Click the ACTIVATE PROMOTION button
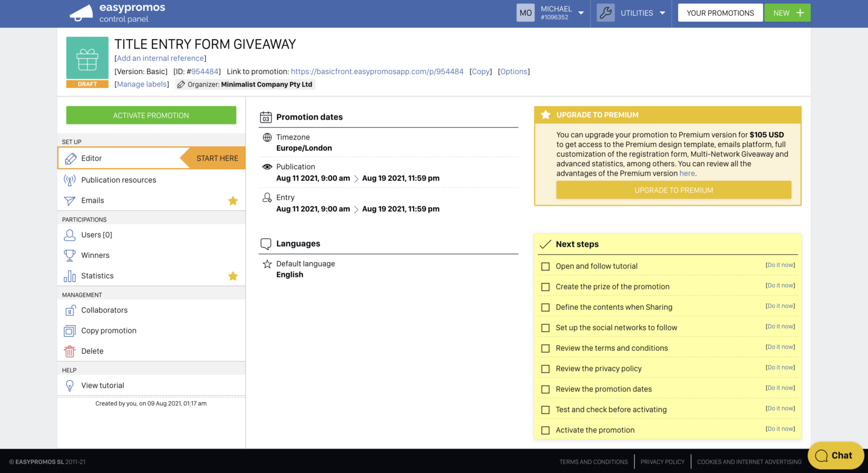Image resolution: width=868 pixels, height=473 pixels. pyautogui.click(x=151, y=115)
